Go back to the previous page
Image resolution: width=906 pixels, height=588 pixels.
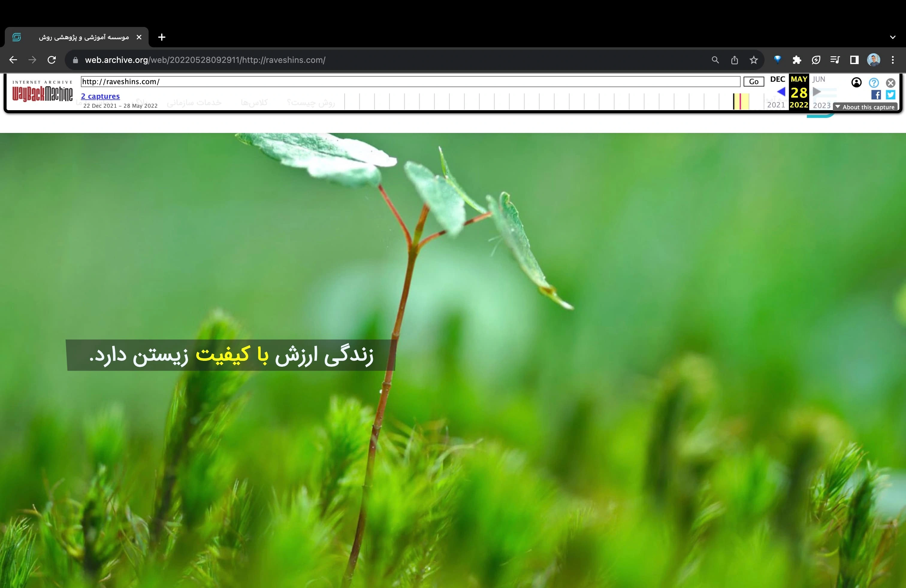tap(13, 60)
